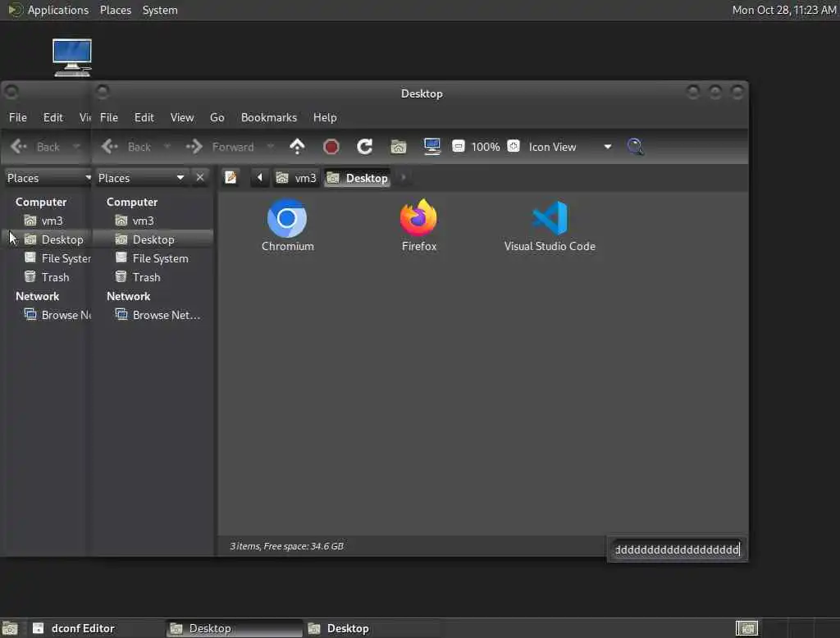
Task: Open the Bookmarks menu
Action: (269, 117)
